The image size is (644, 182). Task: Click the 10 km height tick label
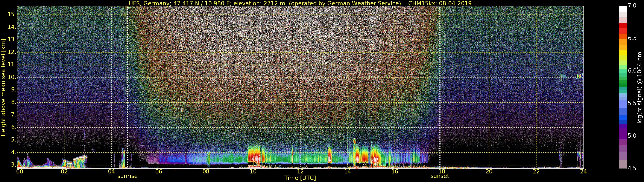12,77
